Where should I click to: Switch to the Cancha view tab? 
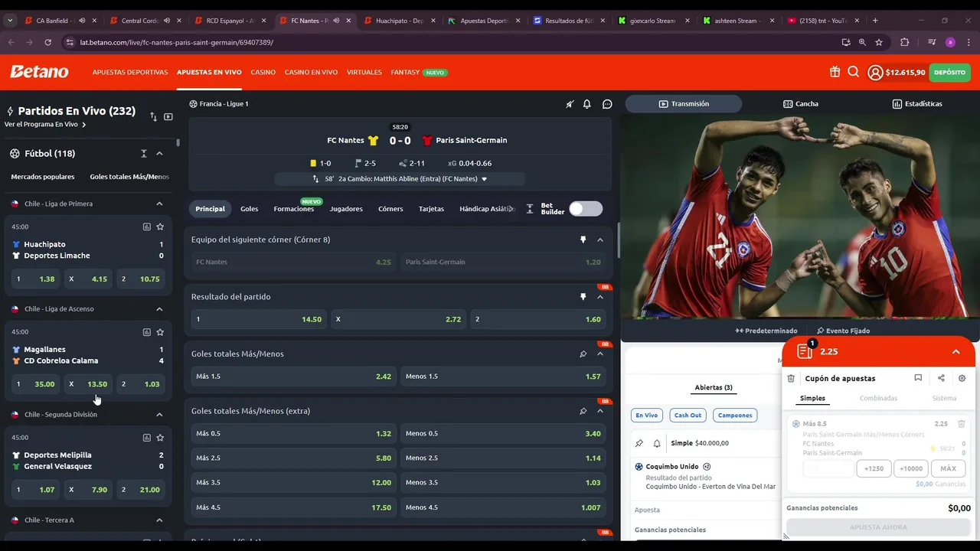801,104
